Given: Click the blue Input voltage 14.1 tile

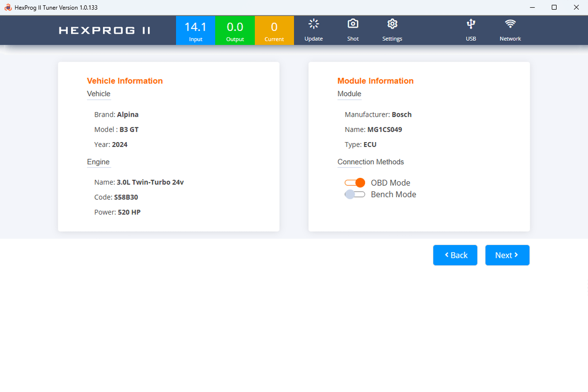Looking at the screenshot, I should pos(196,30).
